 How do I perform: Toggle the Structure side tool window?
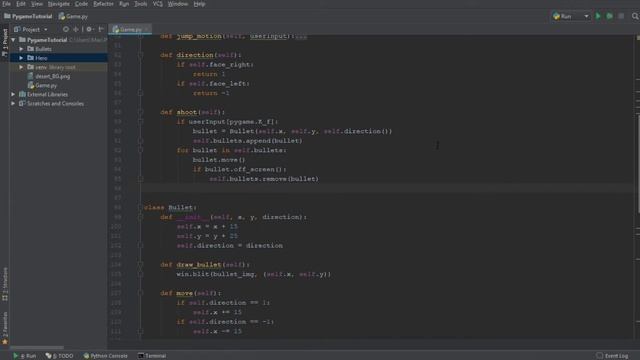pos(5,284)
